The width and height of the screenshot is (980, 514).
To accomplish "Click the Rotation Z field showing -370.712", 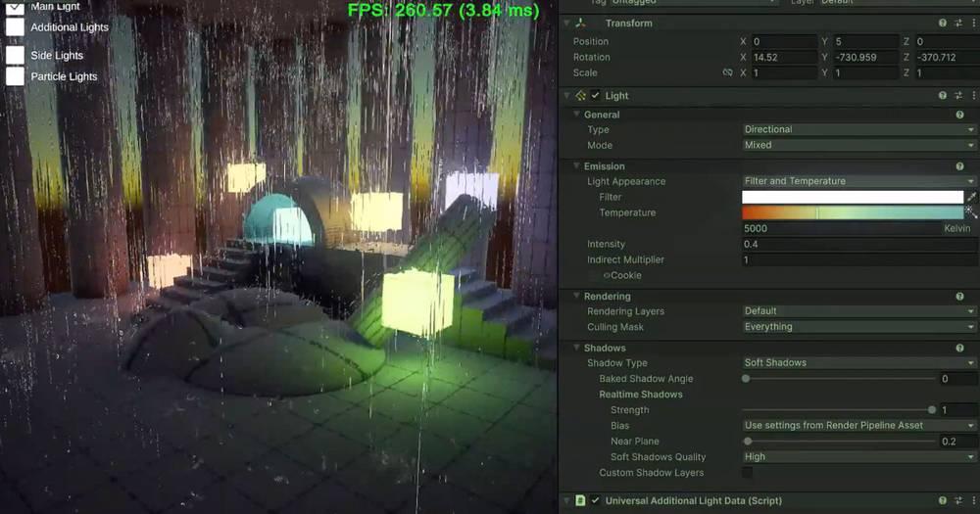I will pyautogui.click(x=947, y=57).
